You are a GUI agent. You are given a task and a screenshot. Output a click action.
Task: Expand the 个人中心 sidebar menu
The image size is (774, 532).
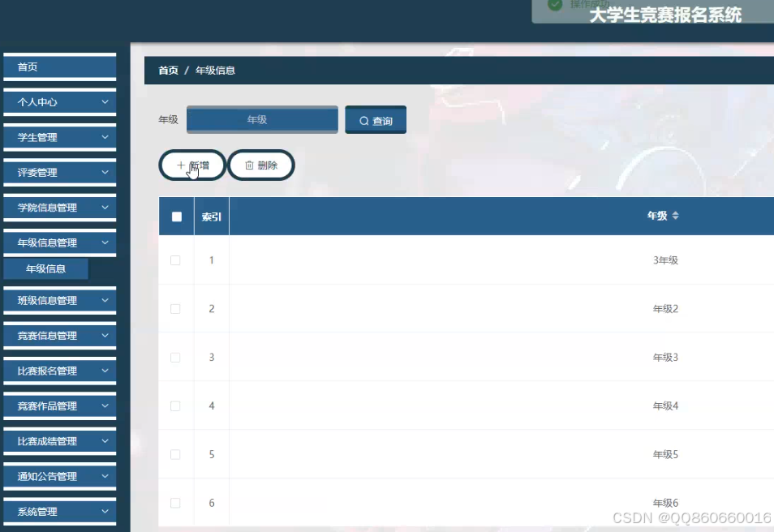coord(59,102)
